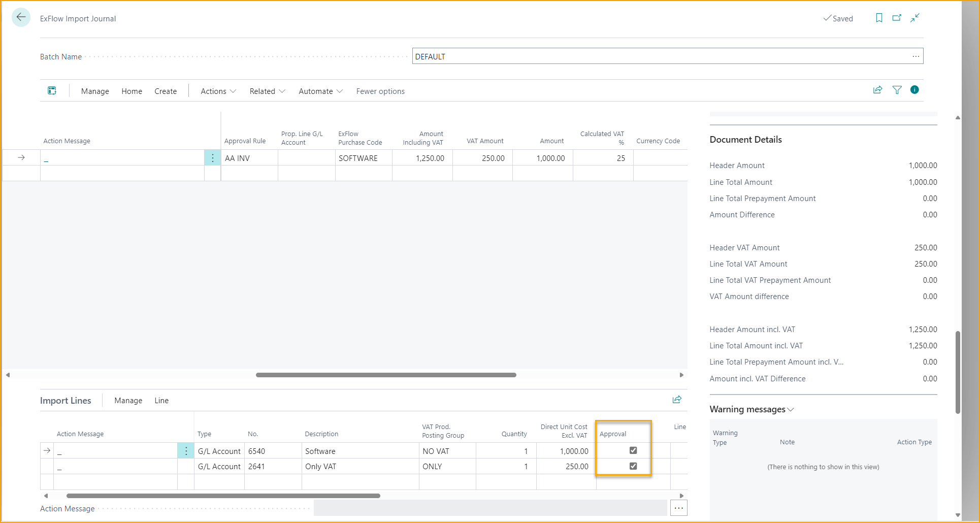Click the back arrow to leave the journal

click(21, 17)
